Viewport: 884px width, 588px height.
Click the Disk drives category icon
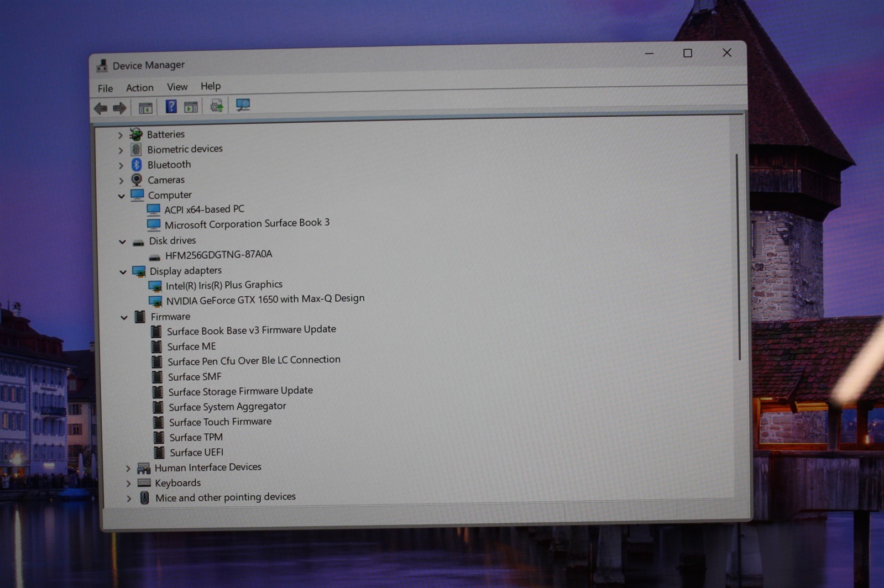pyautogui.click(x=138, y=242)
